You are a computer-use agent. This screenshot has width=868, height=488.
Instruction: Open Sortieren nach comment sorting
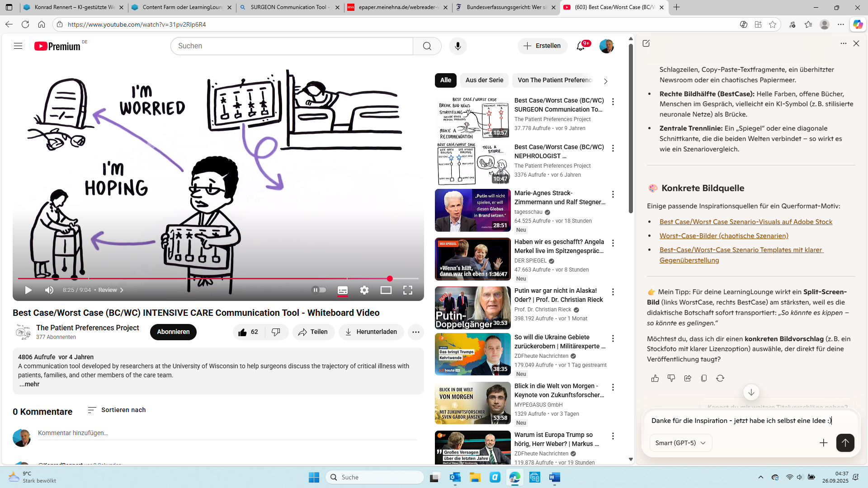coord(117,410)
